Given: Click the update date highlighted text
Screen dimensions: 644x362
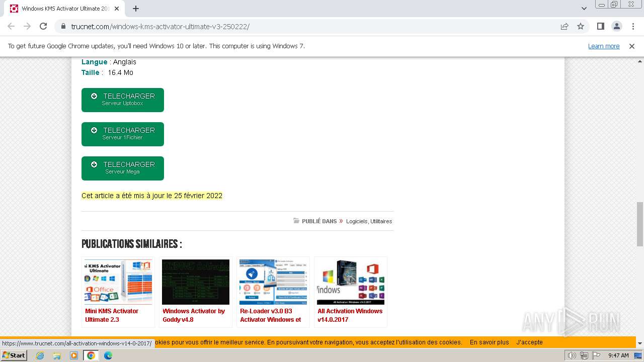Looking at the screenshot, I should pyautogui.click(x=152, y=196).
